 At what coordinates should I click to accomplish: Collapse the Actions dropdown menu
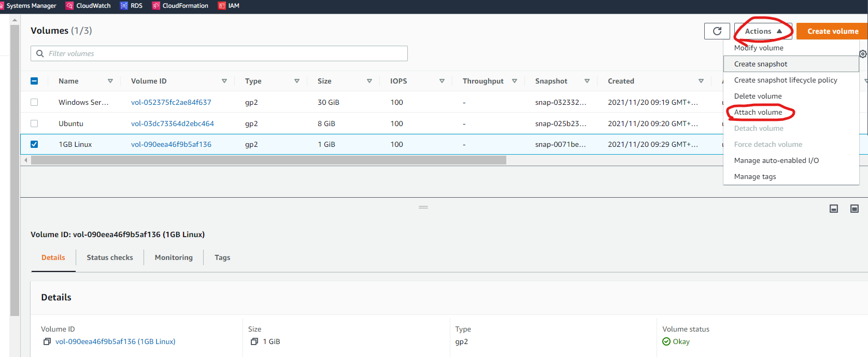pyautogui.click(x=763, y=31)
